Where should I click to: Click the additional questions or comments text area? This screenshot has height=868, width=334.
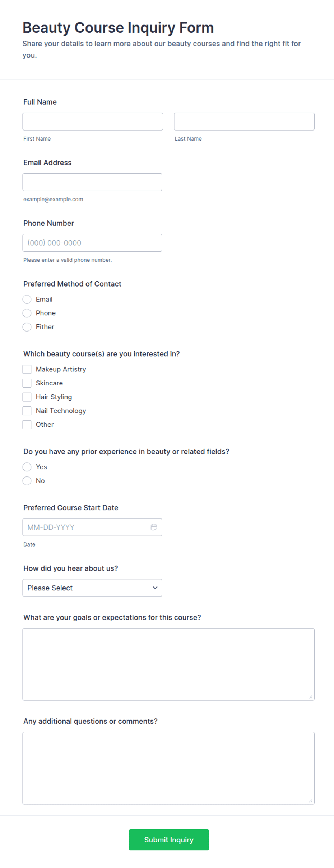(168, 768)
